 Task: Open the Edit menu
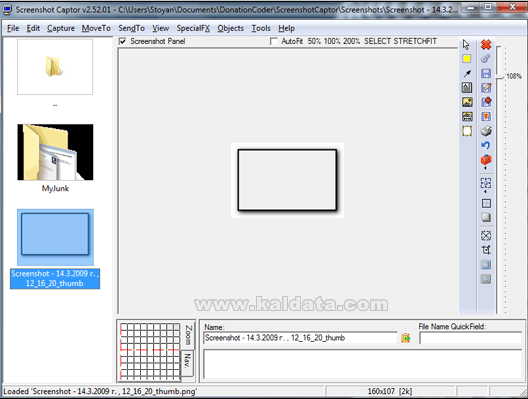coord(33,28)
